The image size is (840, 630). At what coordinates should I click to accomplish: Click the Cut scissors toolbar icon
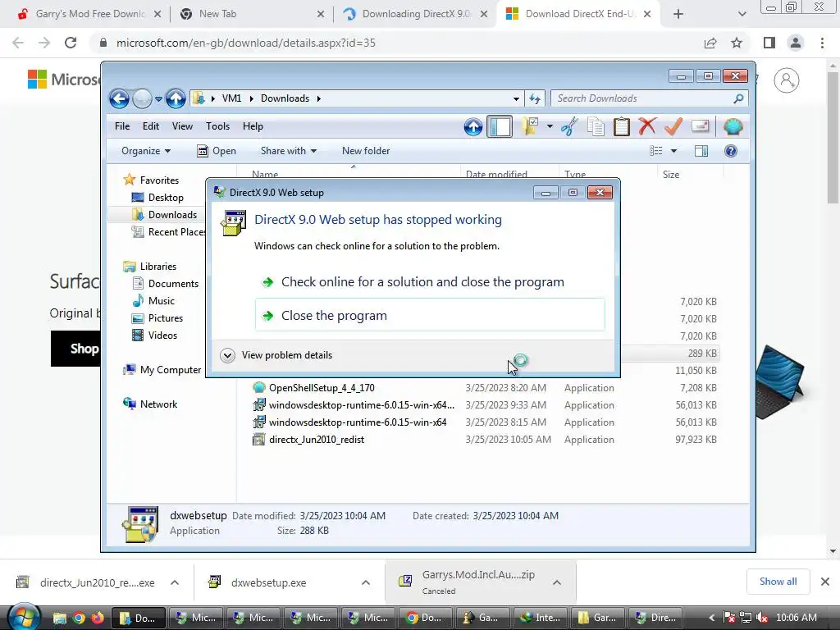[569, 127]
